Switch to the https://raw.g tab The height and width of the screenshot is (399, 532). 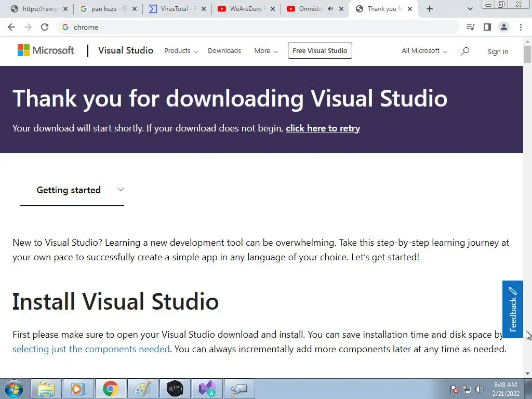[x=34, y=9]
